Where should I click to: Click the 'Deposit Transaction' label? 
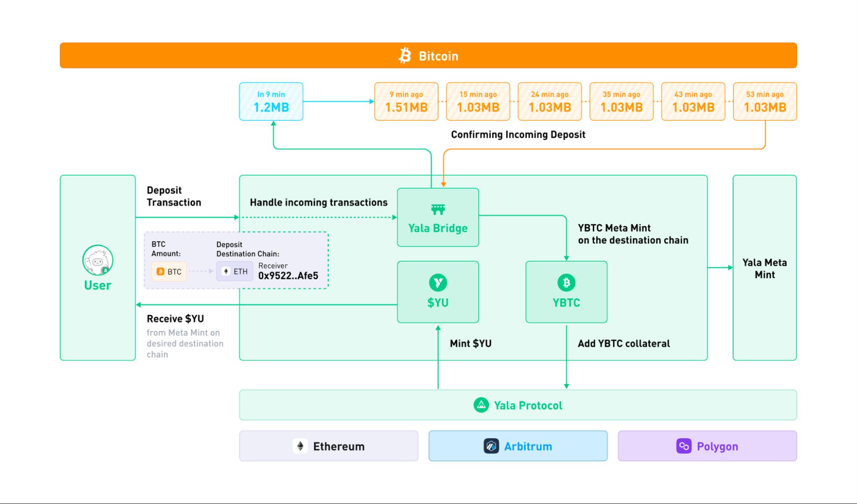(174, 196)
